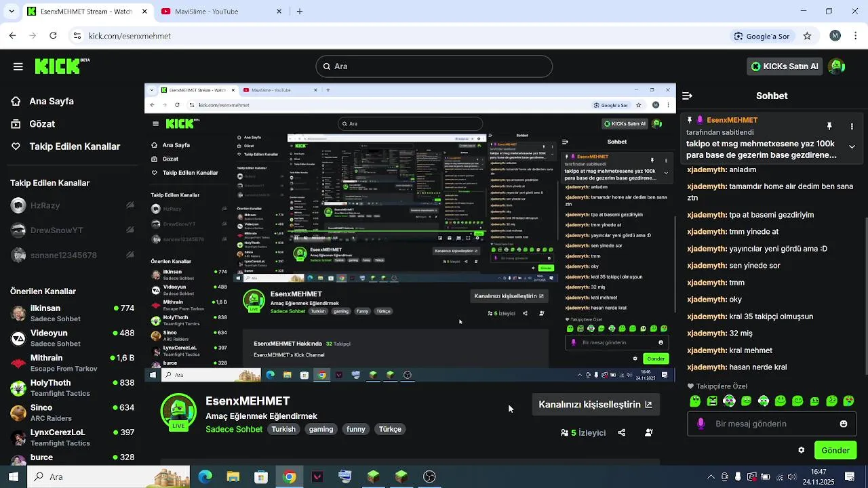Click the Kick logo in header

pyautogui.click(x=62, y=66)
